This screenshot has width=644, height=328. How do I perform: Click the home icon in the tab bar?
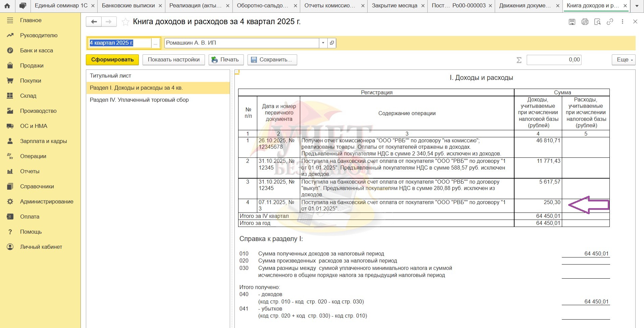pyautogui.click(x=7, y=6)
